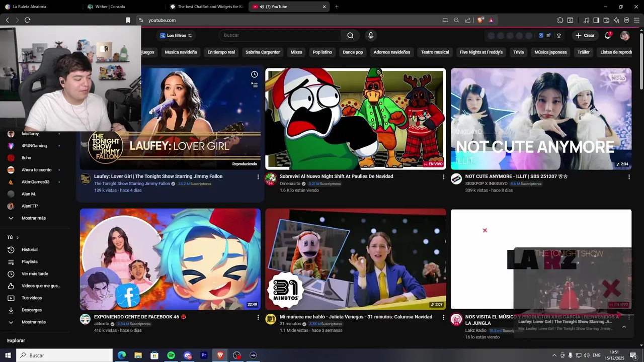Open Playlists in the sidebar
The image size is (644, 362).
pos(33,261)
